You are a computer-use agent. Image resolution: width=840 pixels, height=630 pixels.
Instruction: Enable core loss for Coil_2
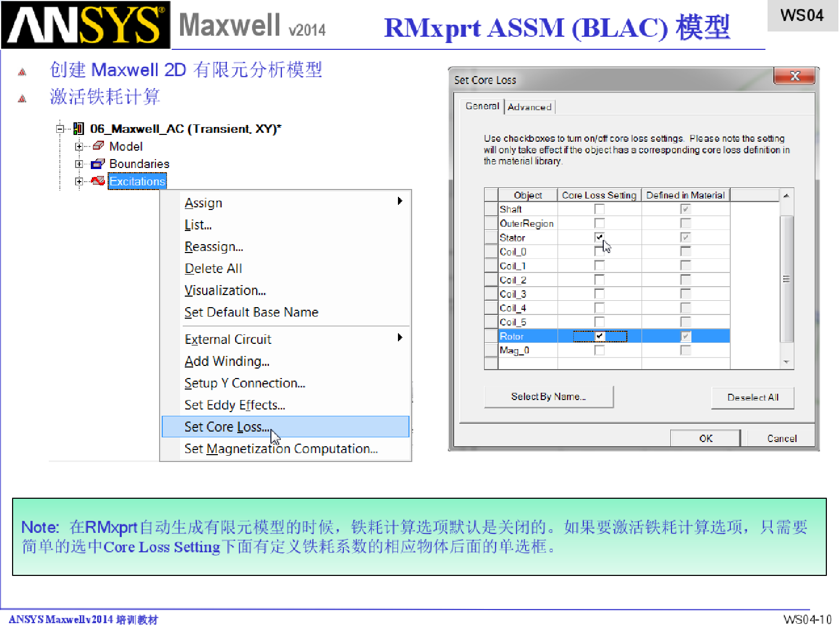tap(599, 280)
